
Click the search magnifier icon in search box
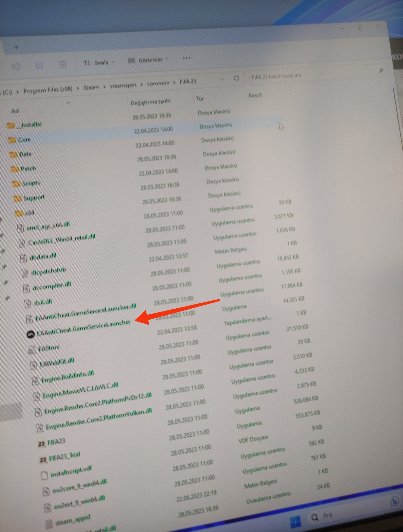[381, 70]
